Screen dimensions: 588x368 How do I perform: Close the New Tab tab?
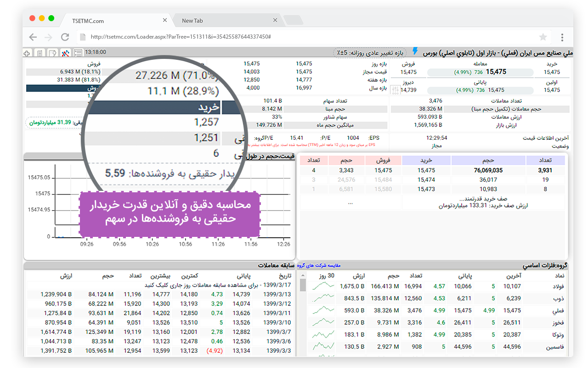[x=275, y=20]
